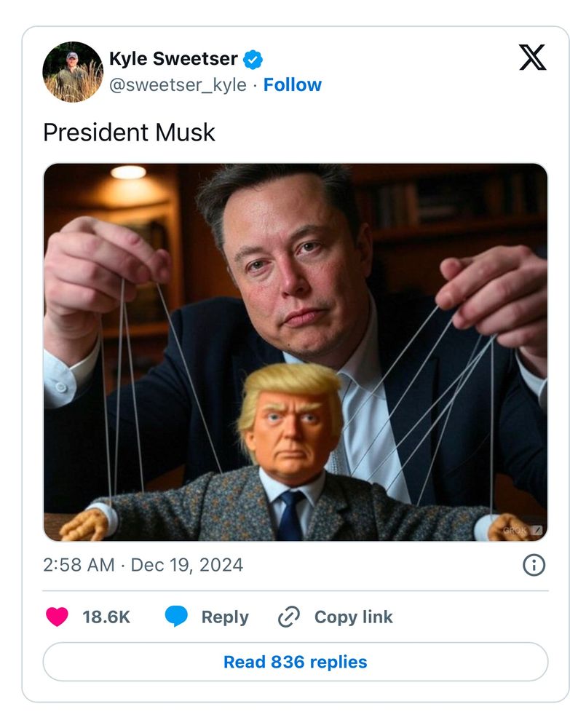The width and height of the screenshot is (570, 728).
Task: Click the blue verified badge checkmark
Action: [251, 61]
